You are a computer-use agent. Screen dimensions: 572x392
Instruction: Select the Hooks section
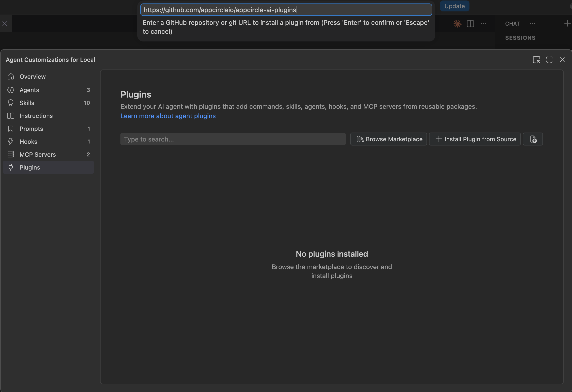click(48, 142)
